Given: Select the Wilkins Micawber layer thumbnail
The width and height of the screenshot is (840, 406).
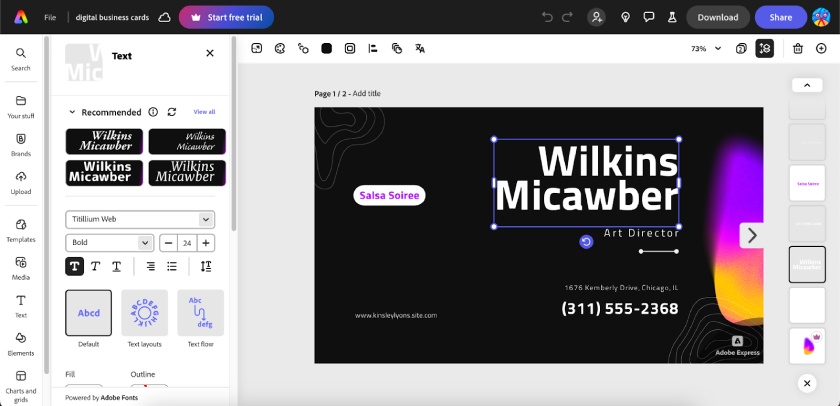Looking at the screenshot, I should (x=807, y=265).
